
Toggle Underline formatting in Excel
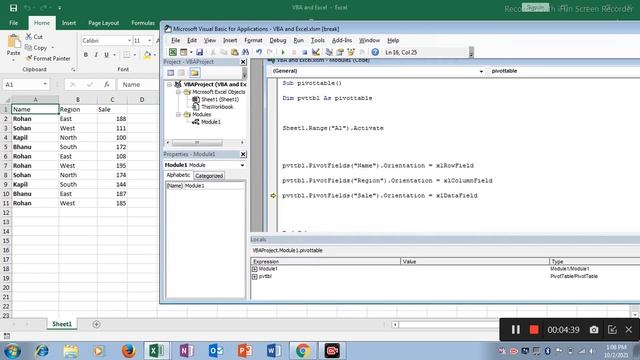pos(106,55)
